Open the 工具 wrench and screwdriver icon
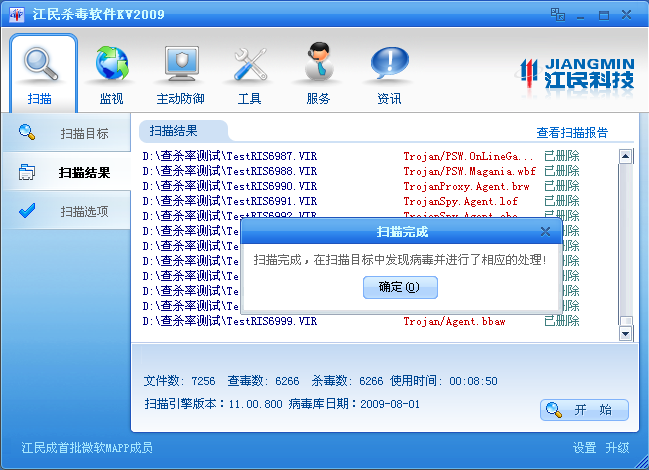 [x=250, y=64]
